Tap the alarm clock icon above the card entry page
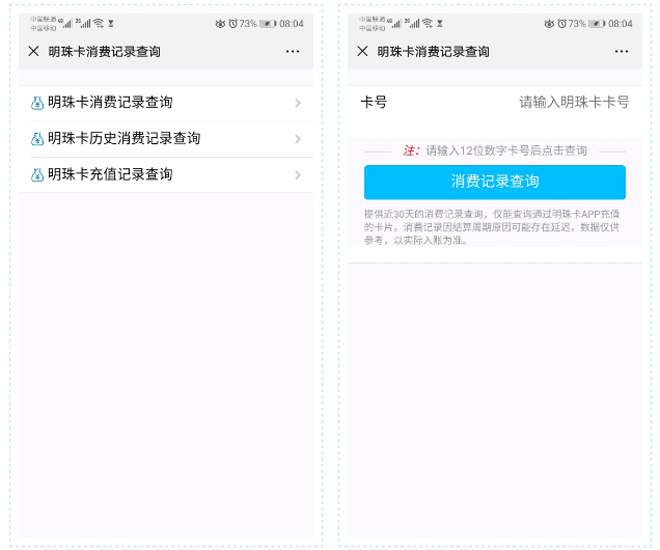The width and height of the screenshot is (660, 550). click(562, 23)
